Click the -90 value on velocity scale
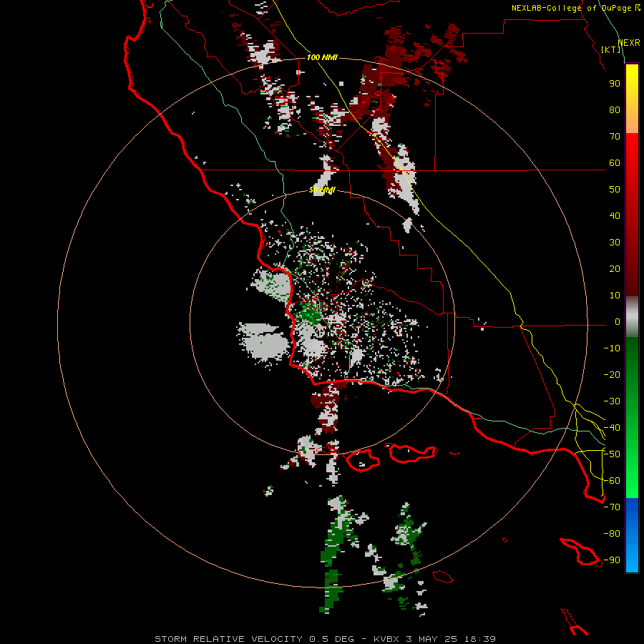Image resolution: width=644 pixels, height=644 pixels. 612,560
